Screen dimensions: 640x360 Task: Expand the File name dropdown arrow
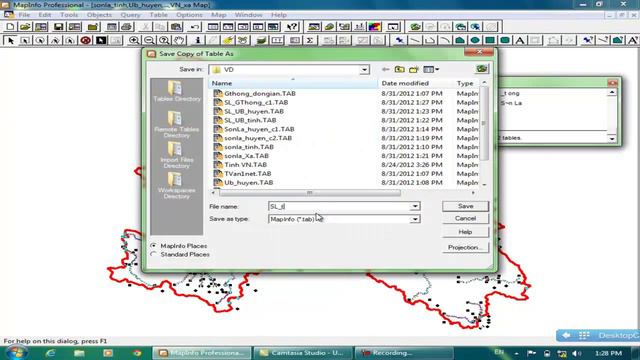point(415,207)
